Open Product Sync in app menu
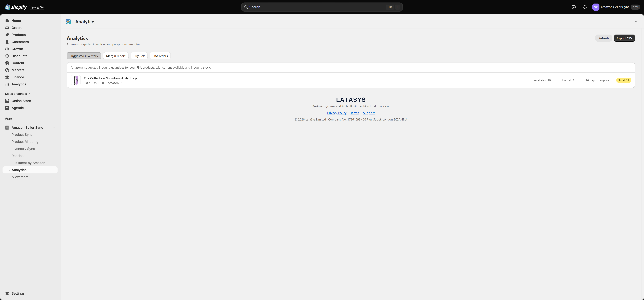 tap(22, 135)
